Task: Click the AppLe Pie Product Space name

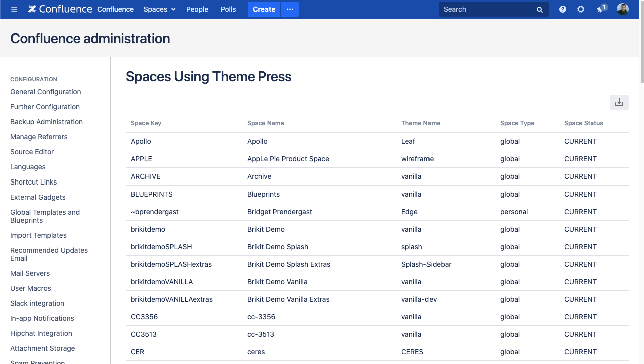Action: (x=288, y=159)
